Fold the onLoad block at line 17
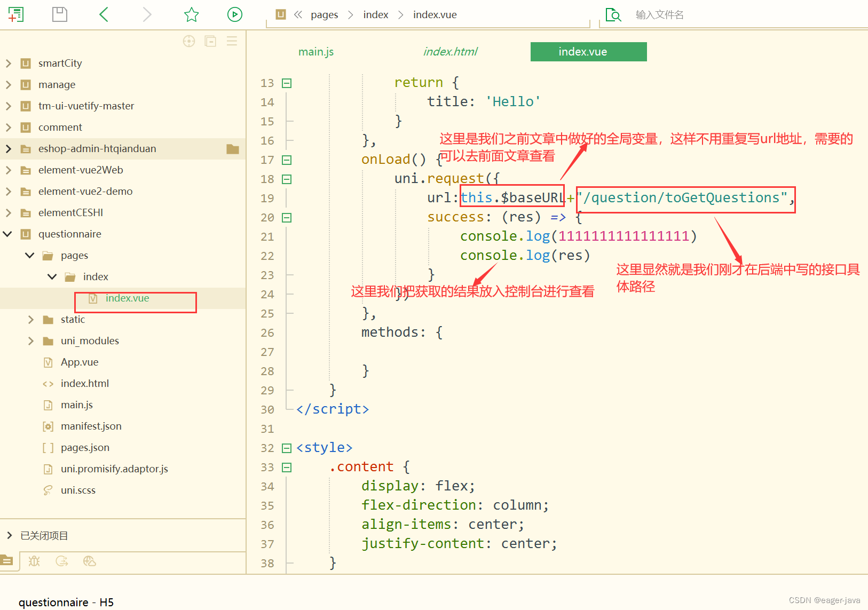 tap(287, 160)
